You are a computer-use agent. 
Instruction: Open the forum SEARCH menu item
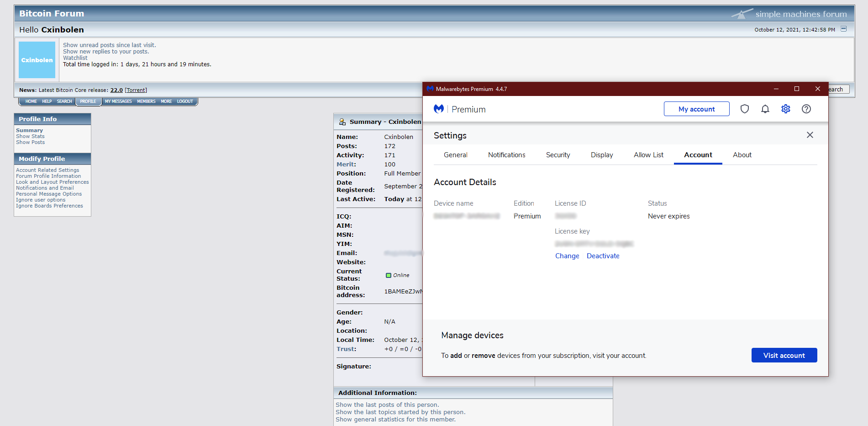click(64, 101)
